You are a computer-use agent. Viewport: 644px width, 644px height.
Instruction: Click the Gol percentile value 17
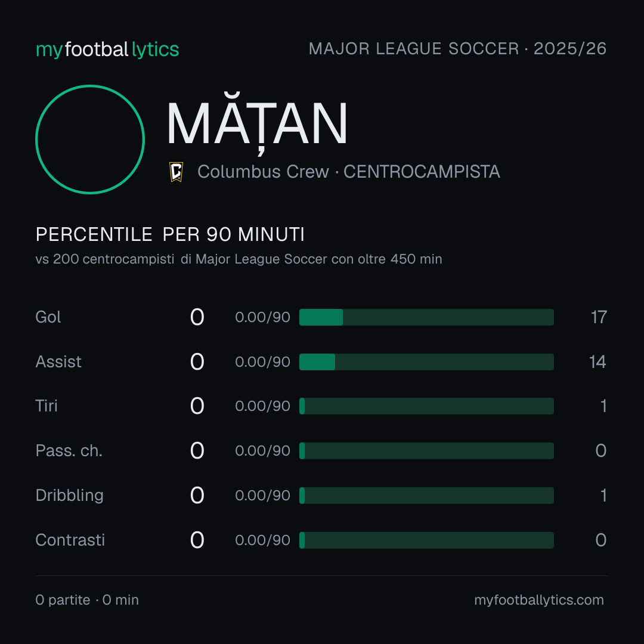pyautogui.click(x=599, y=317)
